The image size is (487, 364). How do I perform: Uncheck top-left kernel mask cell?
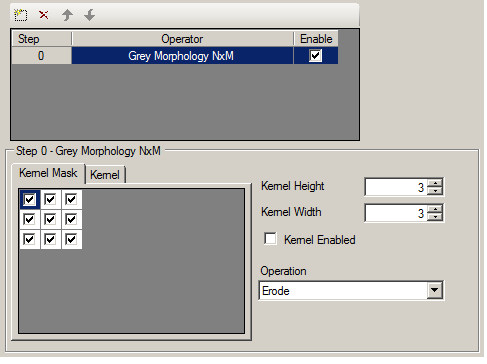29,199
